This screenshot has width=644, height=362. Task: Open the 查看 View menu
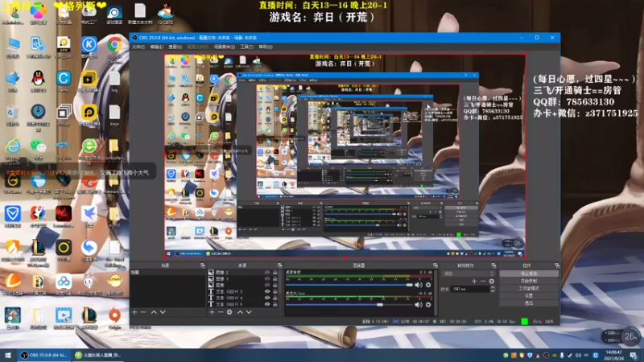[x=175, y=47]
